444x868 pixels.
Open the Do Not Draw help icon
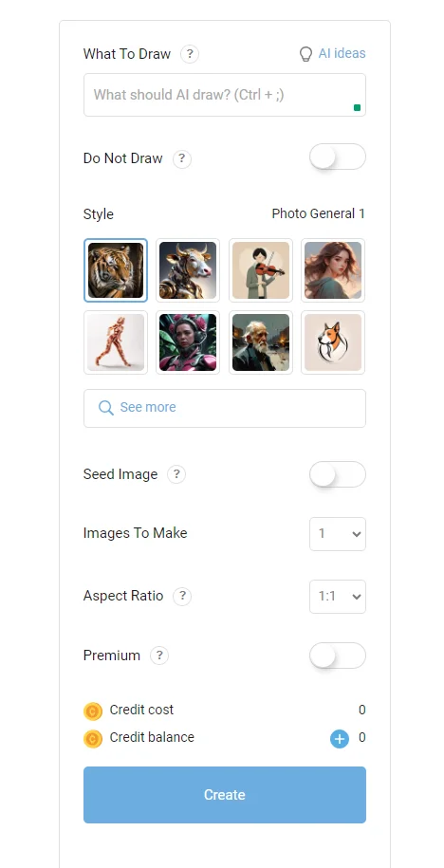[182, 158]
